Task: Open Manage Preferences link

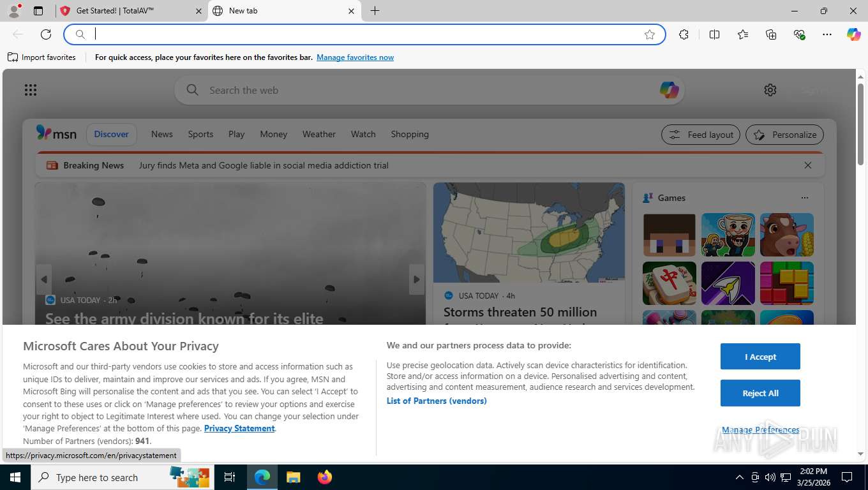Action: coord(760,429)
